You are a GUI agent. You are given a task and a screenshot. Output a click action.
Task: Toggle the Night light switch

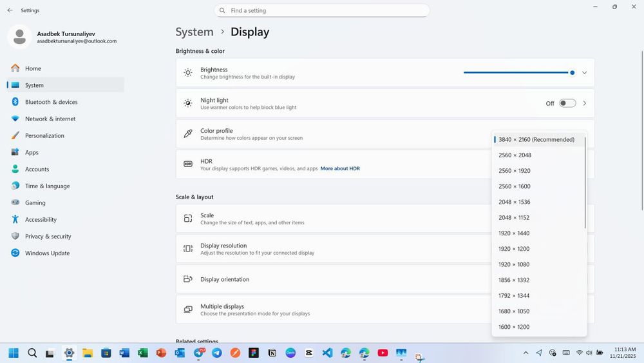[x=567, y=103]
